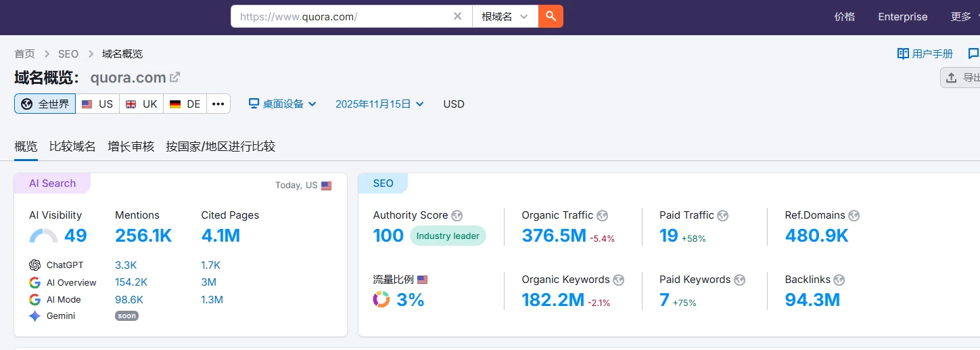Click globe icon next to Ref.Domains

(x=854, y=215)
